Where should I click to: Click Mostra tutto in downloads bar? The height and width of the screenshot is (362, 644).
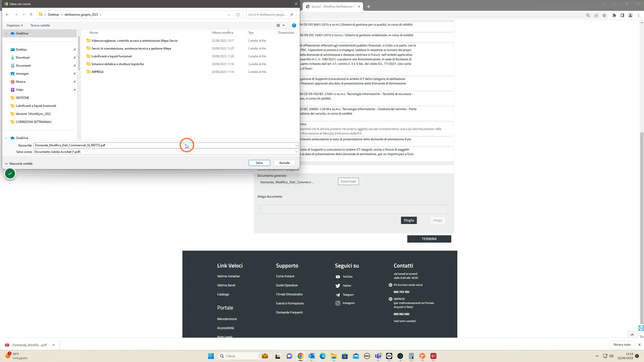[x=622, y=345]
